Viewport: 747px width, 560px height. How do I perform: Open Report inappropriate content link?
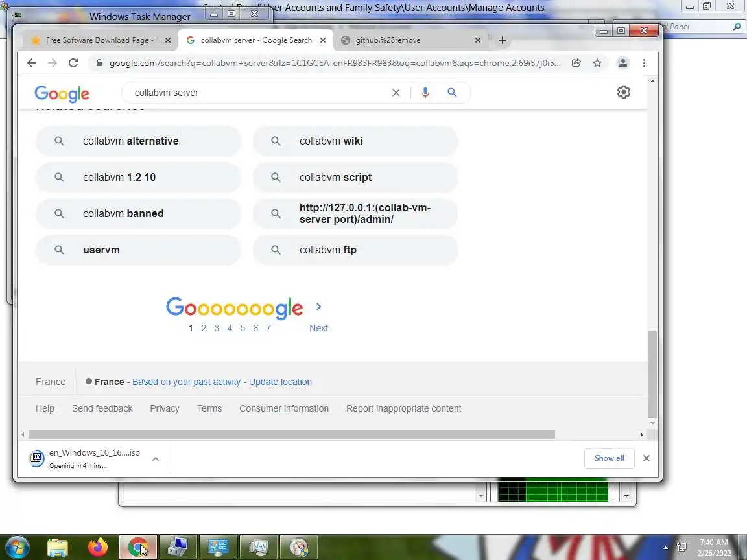(x=403, y=408)
